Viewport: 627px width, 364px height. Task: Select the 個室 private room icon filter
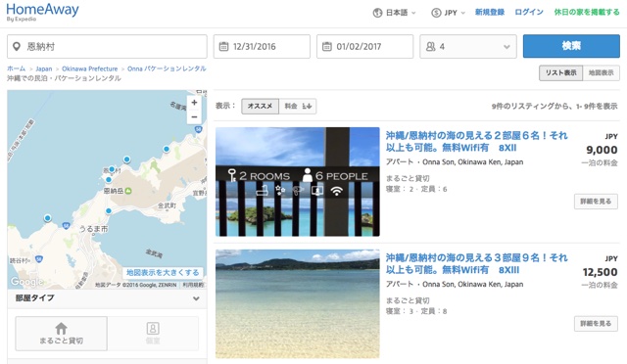pos(153,334)
